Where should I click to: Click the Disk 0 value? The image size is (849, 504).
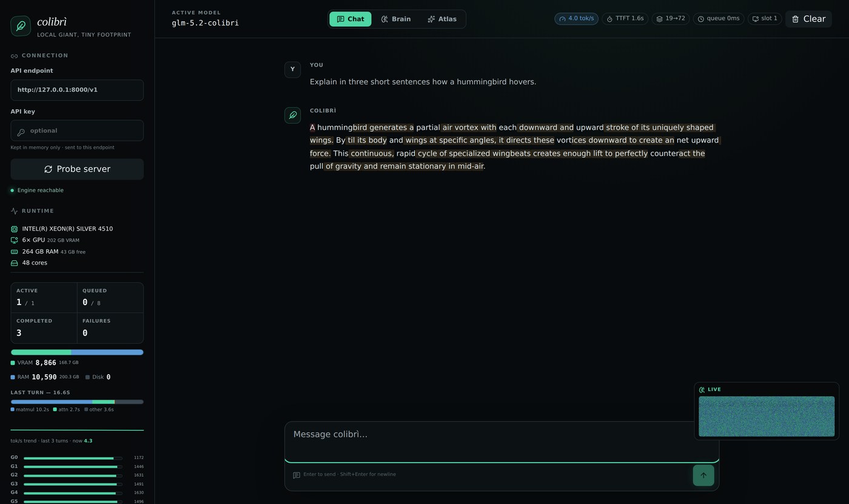[x=109, y=377]
